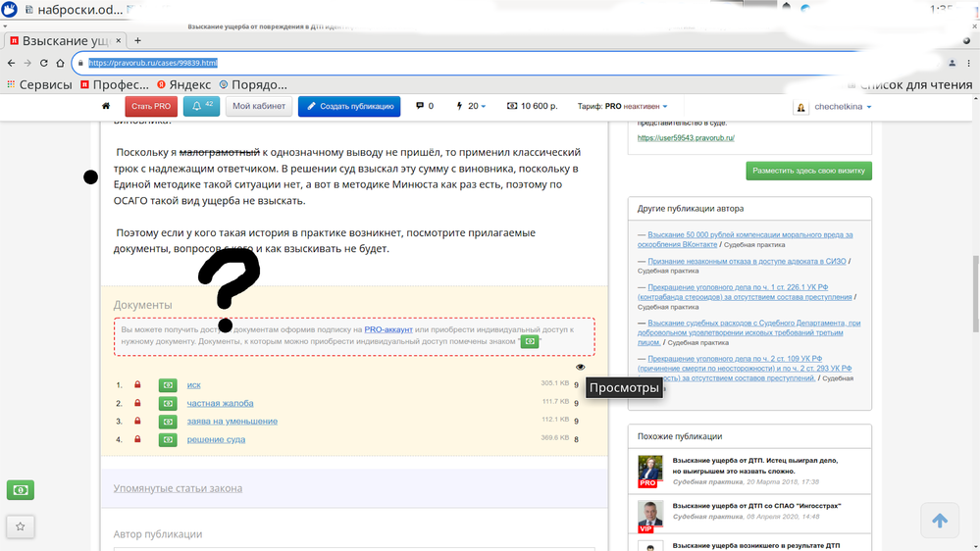Click red lock icon beside 'решение суда'
Viewport: 980px width, 551px height.
(x=137, y=439)
